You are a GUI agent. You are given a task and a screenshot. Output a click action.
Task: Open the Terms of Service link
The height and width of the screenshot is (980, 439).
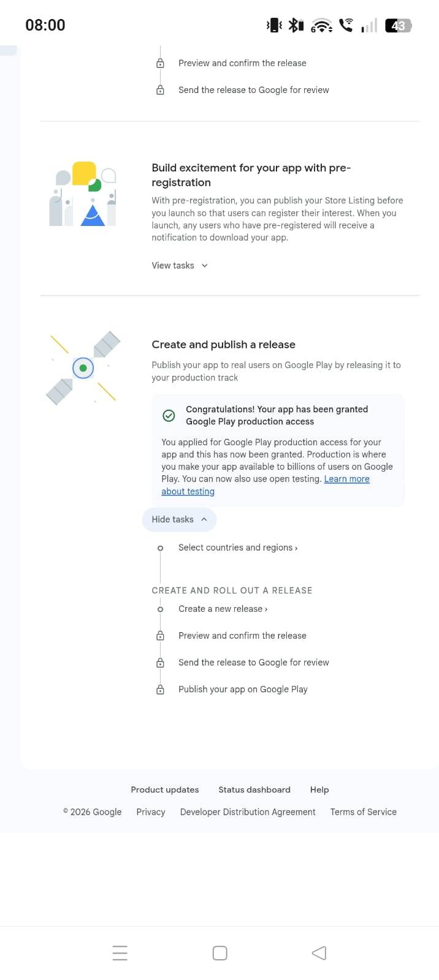pos(364,812)
